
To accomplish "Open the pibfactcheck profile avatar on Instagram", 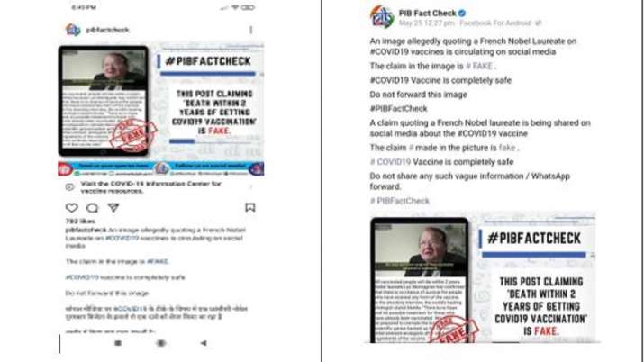I will point(73,30).
